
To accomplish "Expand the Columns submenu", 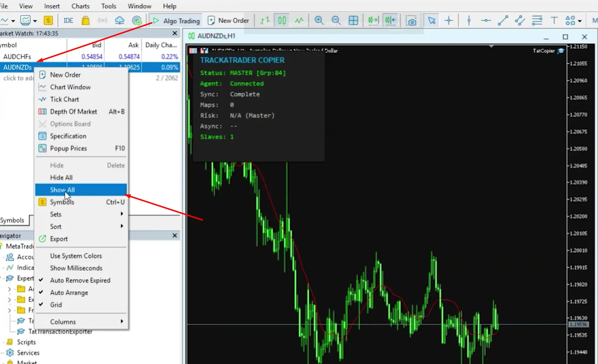I will pos(81,322).
